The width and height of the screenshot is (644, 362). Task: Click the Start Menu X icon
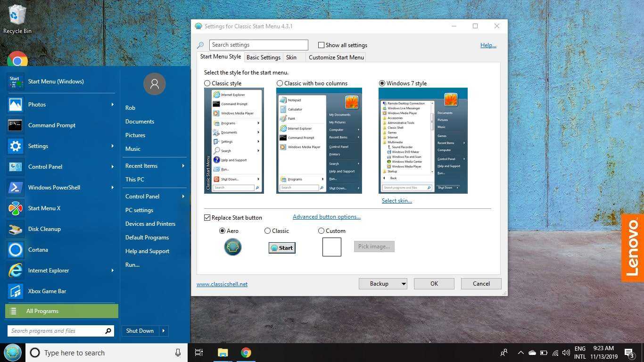15,208
